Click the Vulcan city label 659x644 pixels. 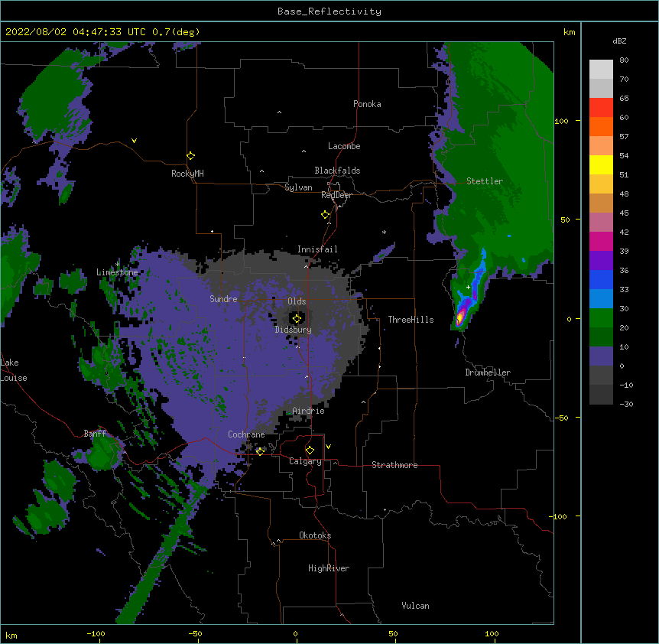415,606
